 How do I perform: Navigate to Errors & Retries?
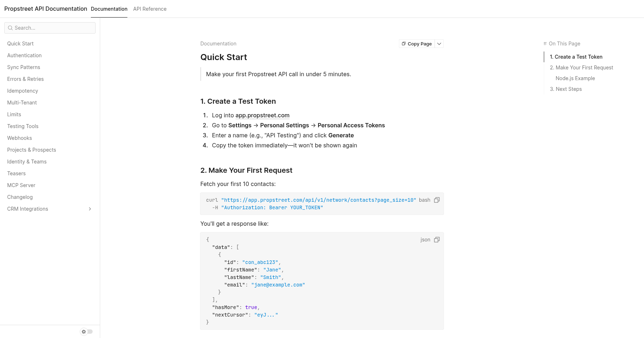click(x=25, y=79)
